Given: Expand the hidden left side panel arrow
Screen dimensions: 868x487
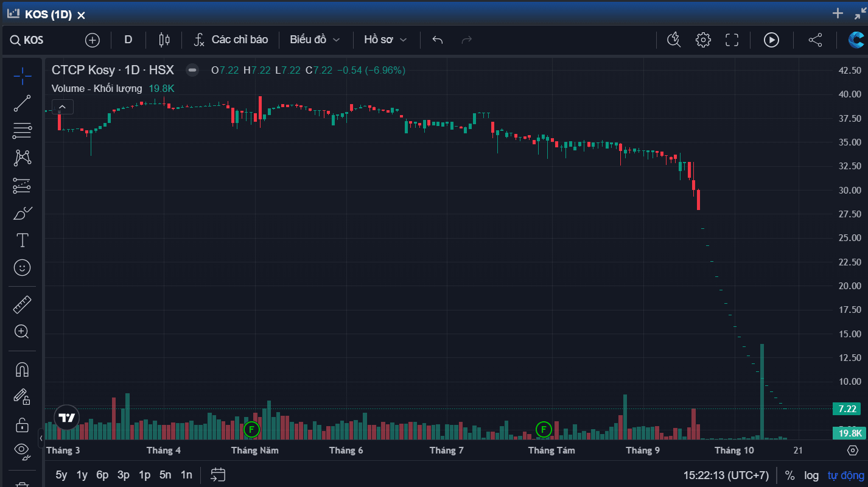Looking at the screenshot, I should point(41,438).
